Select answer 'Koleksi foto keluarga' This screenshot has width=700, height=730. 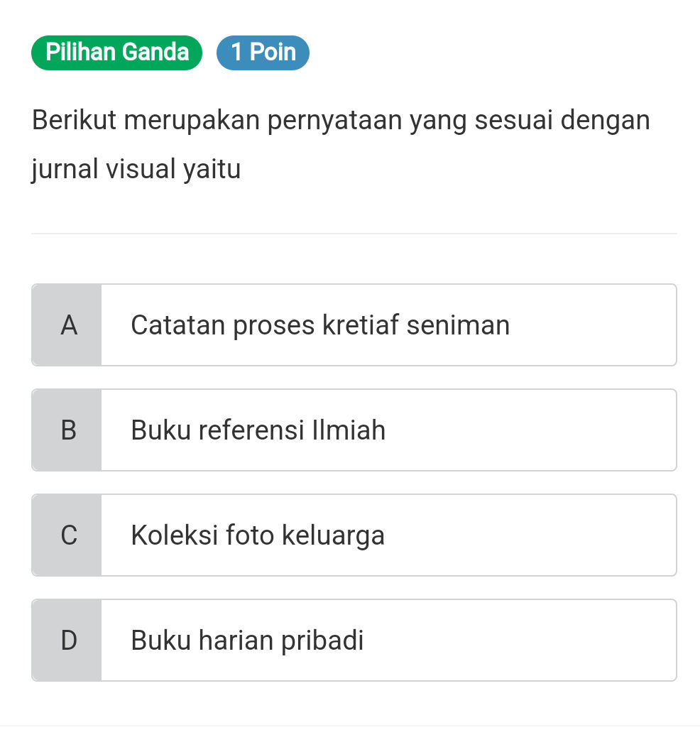point(258,535)
